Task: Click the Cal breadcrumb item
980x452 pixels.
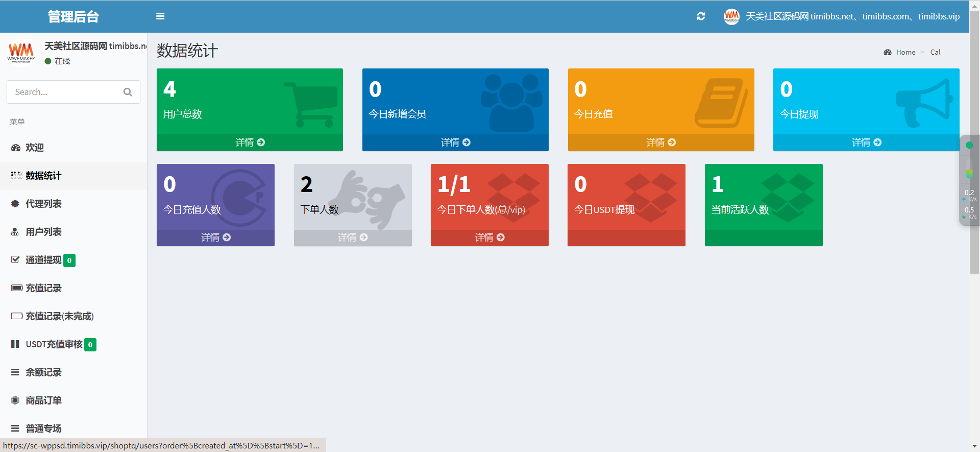Action: pyautogui.click(x=935, y=52)
